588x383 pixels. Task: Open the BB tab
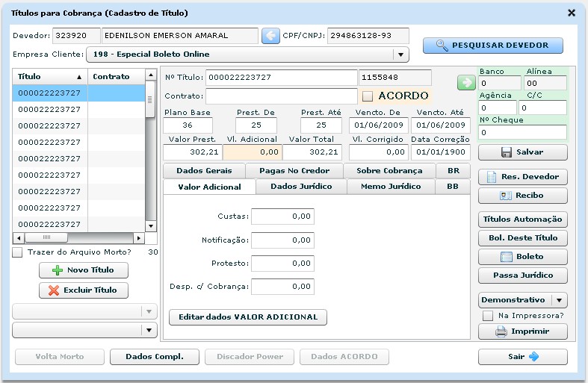453,187
